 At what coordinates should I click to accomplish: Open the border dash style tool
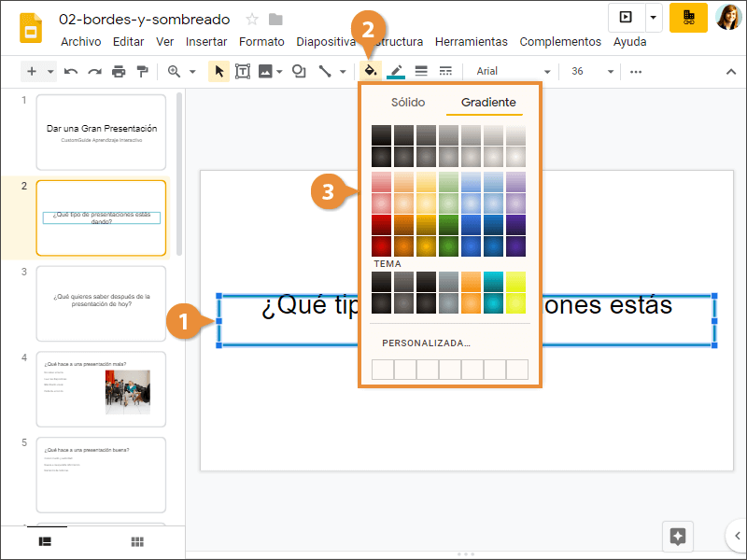pos(445,72)
